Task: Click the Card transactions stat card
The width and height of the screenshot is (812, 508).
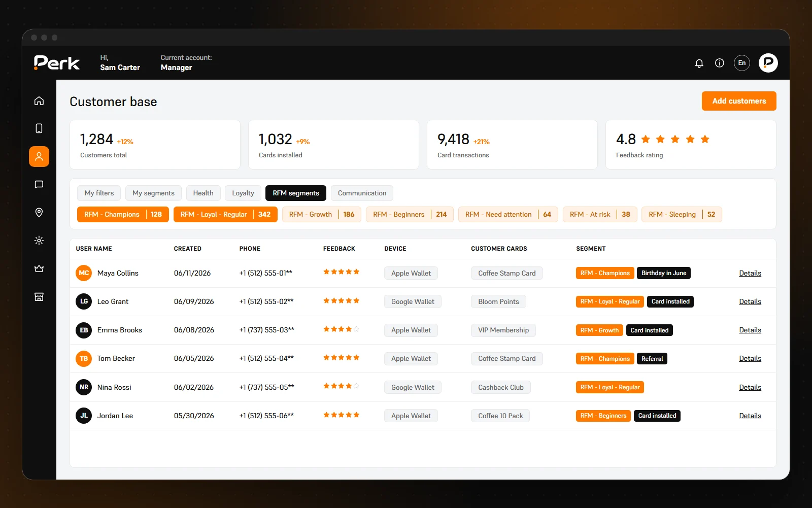Action: [512, 145]
